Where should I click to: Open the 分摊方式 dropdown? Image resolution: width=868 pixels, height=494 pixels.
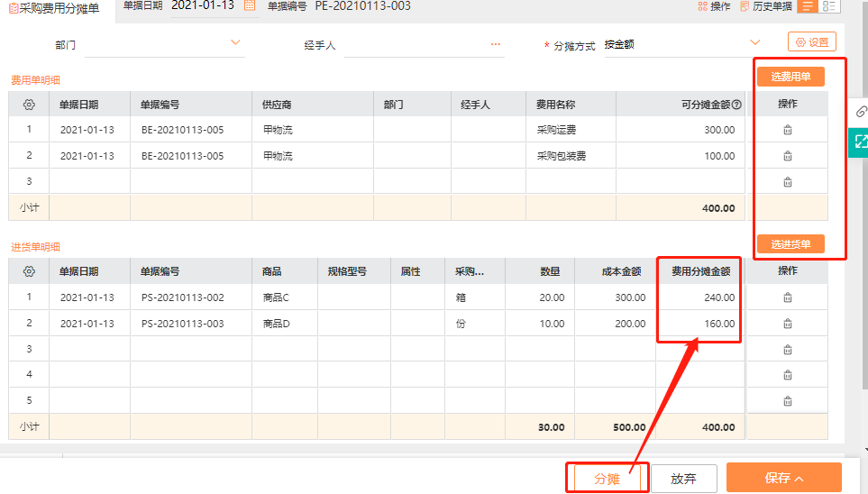pos(755,42)
